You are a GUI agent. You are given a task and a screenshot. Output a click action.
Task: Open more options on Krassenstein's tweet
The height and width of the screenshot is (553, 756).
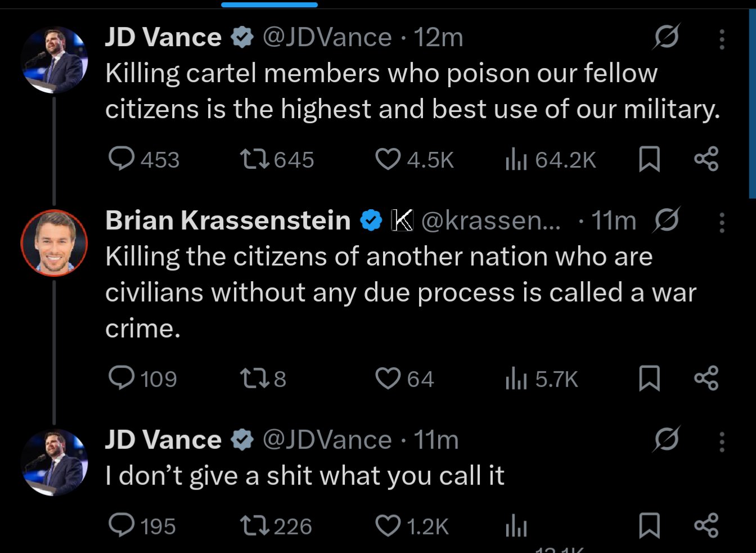pyautogui.click(x=722, y=223)
